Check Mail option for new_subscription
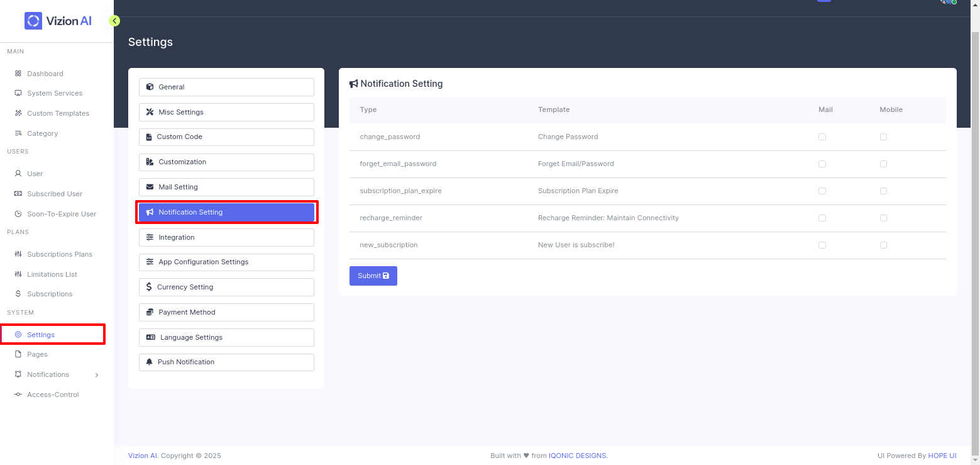The width and height of the screenshot is (980, 465). 822,245
